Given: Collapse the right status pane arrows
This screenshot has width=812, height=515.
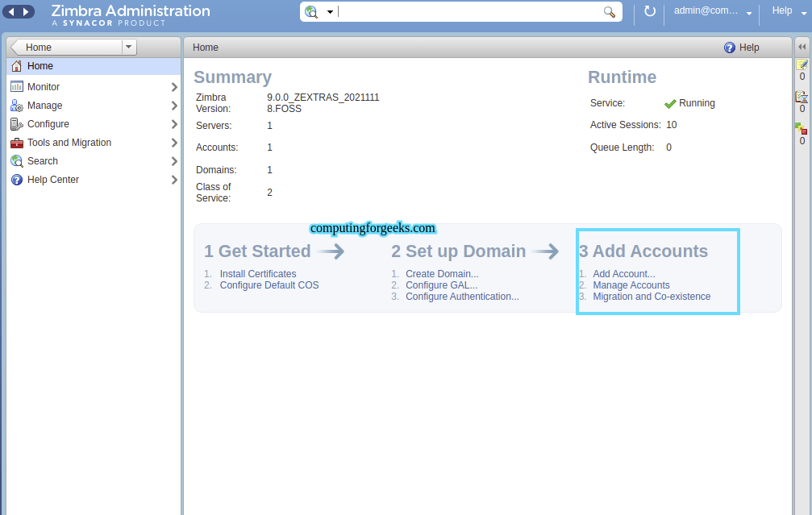Looking at the screenshot, I should 802,47.
